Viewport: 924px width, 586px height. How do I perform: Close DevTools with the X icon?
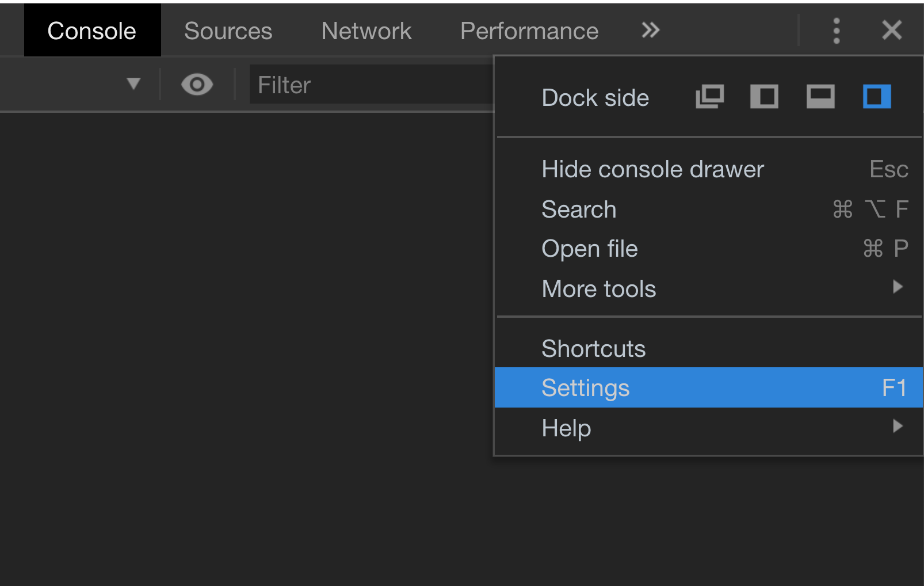pos(892,30)
